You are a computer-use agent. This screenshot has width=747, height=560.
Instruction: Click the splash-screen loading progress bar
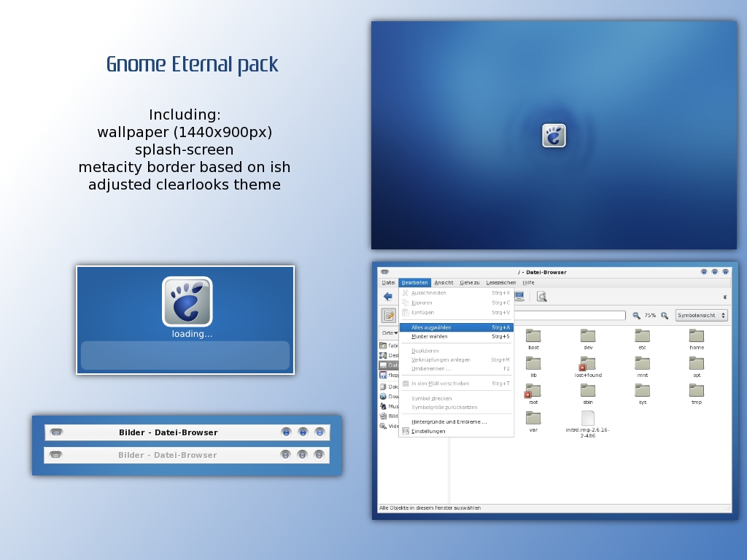(x=185, y=355)
